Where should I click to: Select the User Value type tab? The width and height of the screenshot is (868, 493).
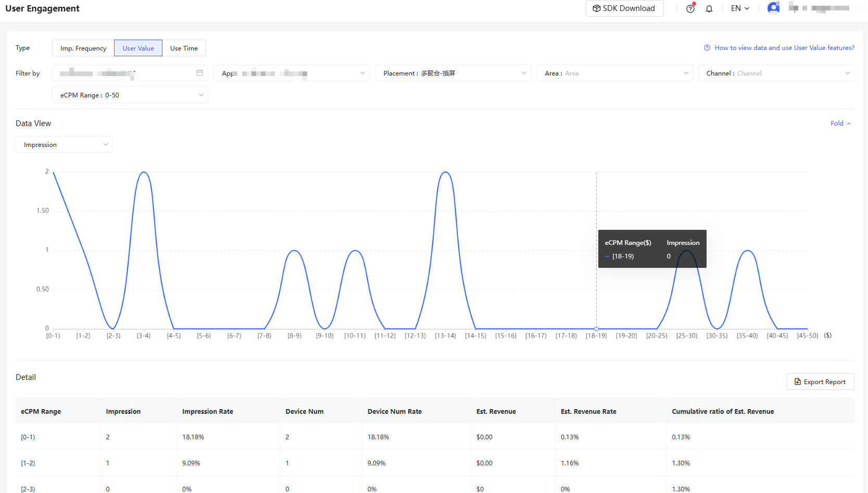tap(138, 48)
